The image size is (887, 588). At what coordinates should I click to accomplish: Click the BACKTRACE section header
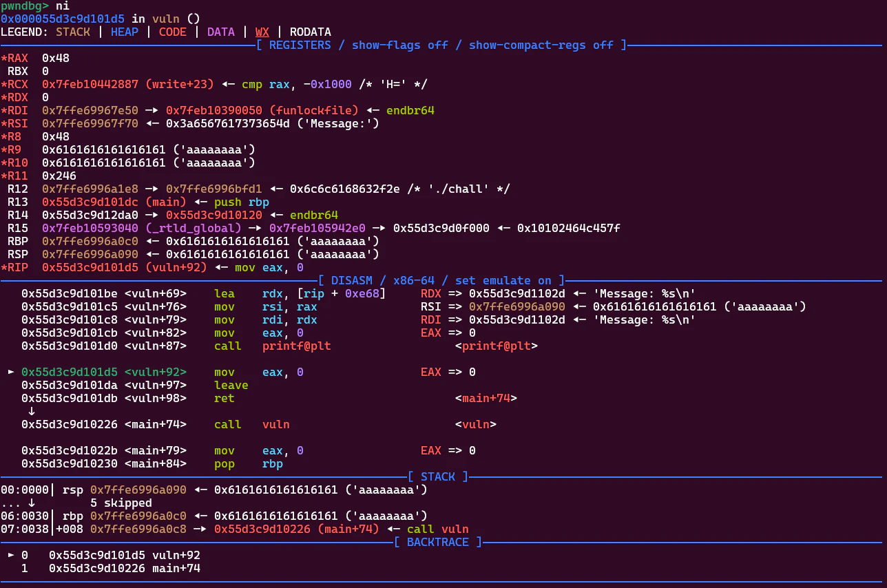click(437, 542)
